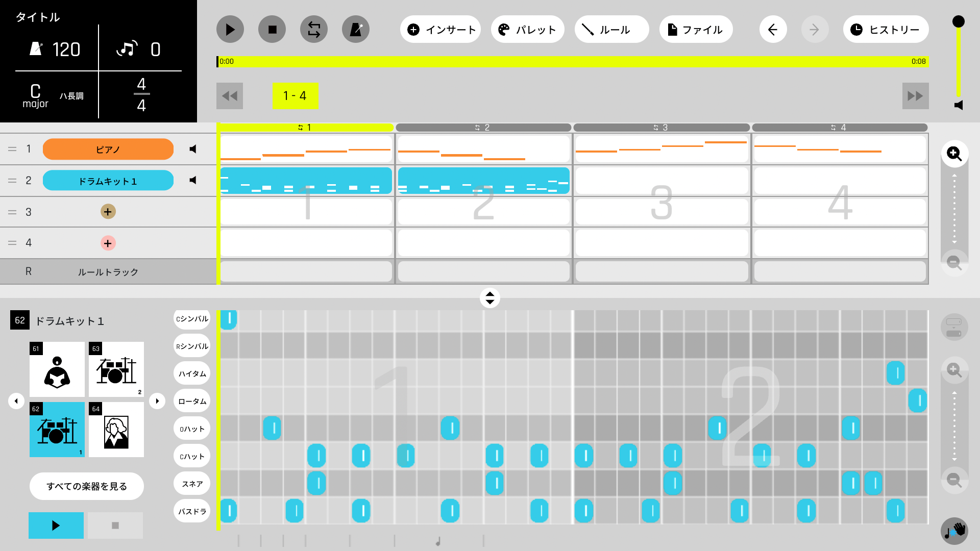The image size is (980, 551).
Task: Click the metronome icon
Action: click(x=356, y=29)
